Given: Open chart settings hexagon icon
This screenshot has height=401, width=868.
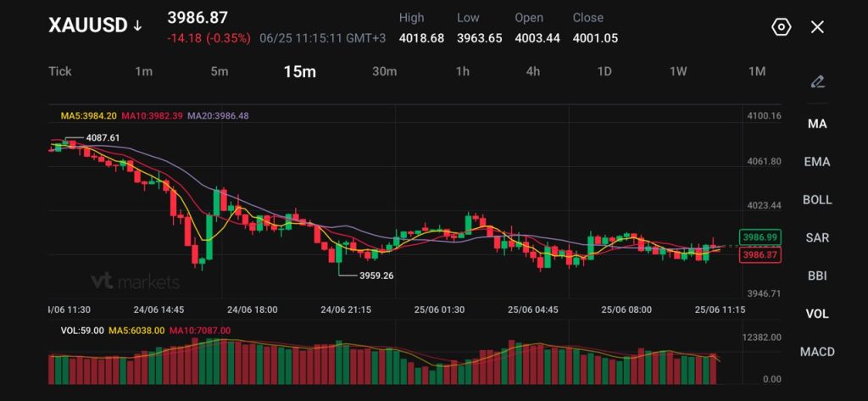Looking at the screenshot, I should click(781, 27).
